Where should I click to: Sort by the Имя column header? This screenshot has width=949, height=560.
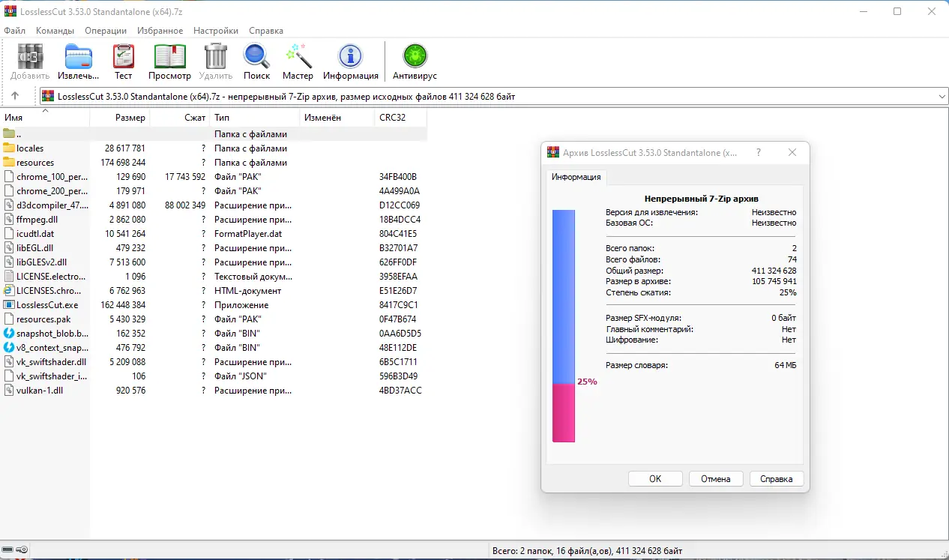click(x=45, y=118)
